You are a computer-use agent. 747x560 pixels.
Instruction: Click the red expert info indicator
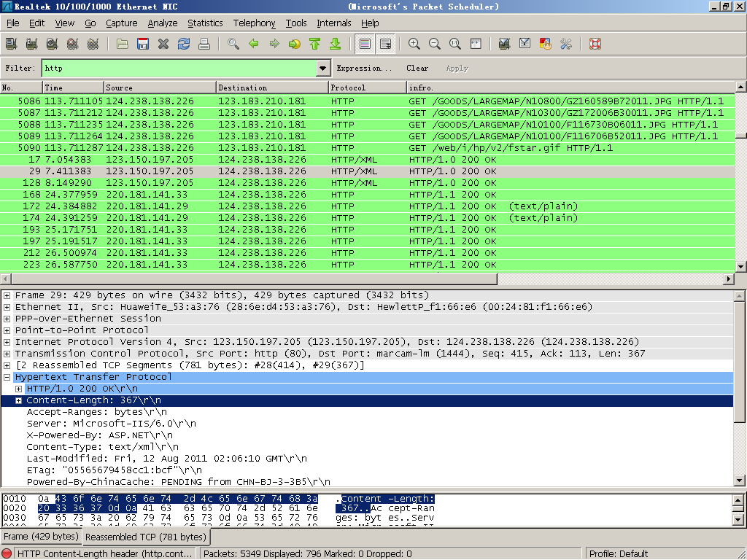click(x=7, y=554)
